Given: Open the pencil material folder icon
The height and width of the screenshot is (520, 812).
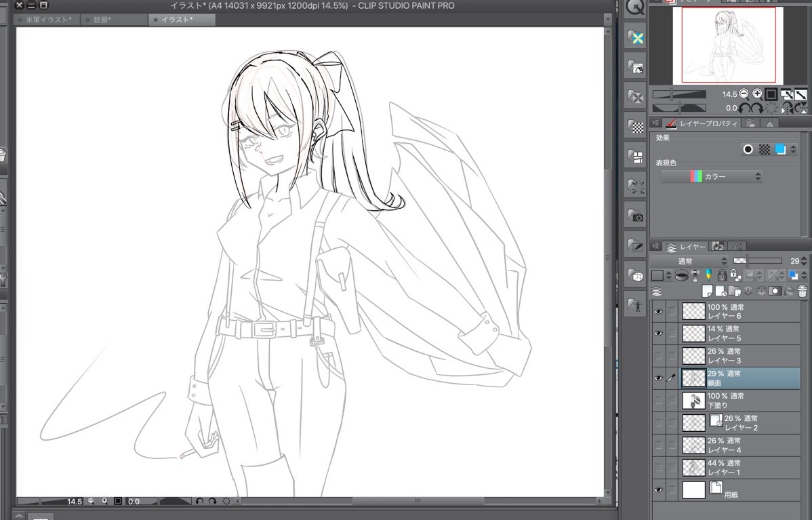Looking at the screenshot, I should point(635,245).
